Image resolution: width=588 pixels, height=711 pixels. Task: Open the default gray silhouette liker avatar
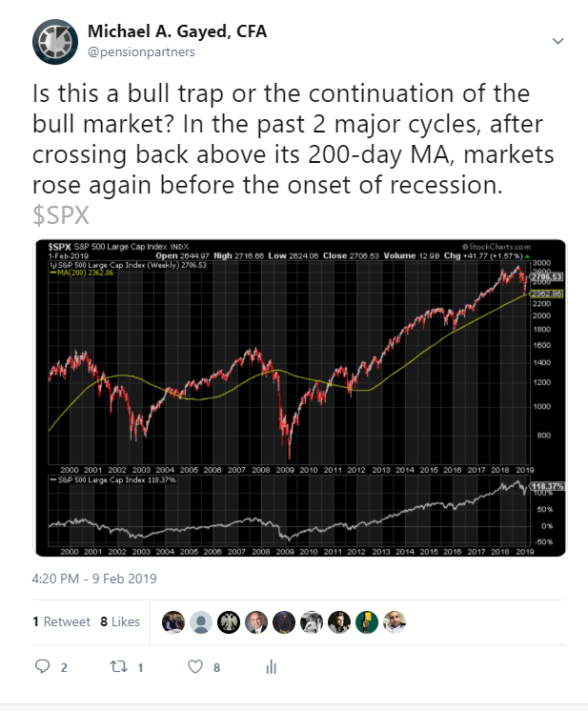point(200,621)
